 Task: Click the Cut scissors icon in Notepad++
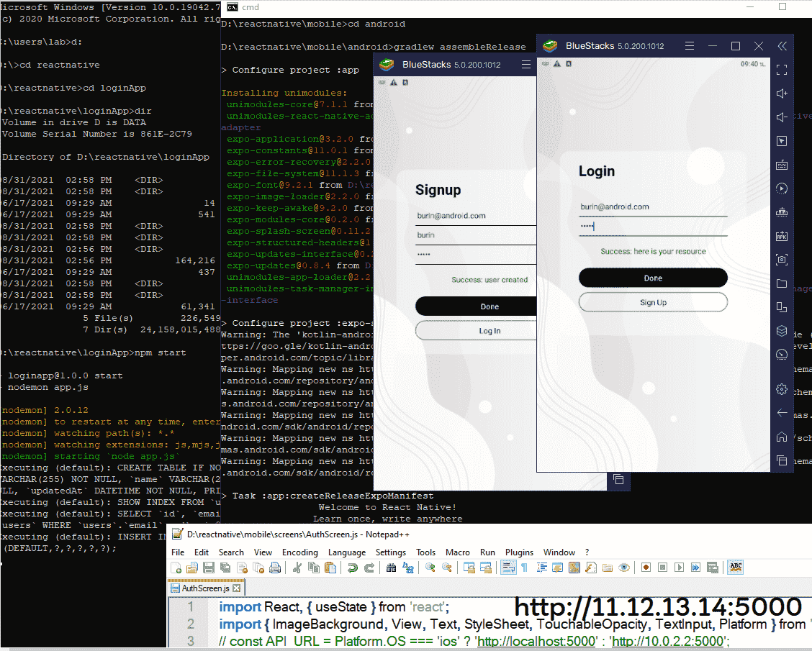coord(297,568)
